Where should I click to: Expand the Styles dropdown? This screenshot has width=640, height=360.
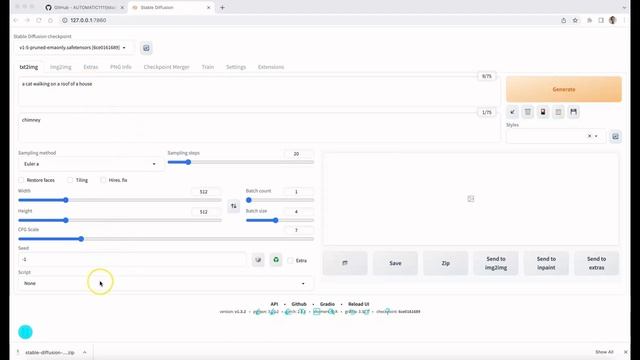[x=556, y=136]
